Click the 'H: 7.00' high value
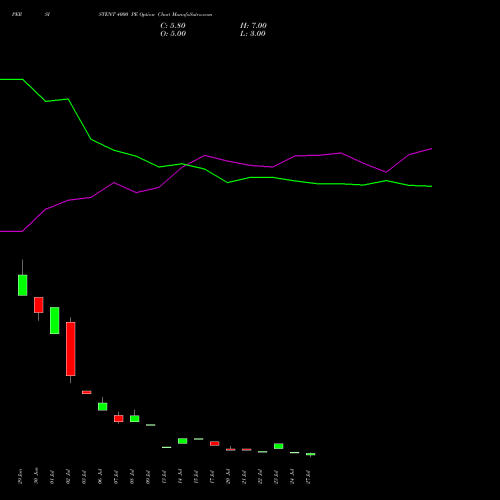The width and height of the screenshot is (500, 500). point(253,26)
